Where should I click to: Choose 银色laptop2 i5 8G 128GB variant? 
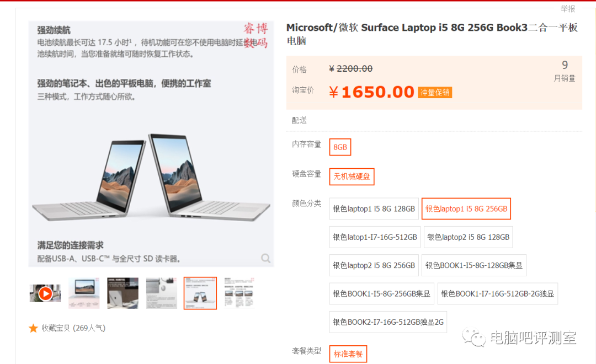click(468, 237)
